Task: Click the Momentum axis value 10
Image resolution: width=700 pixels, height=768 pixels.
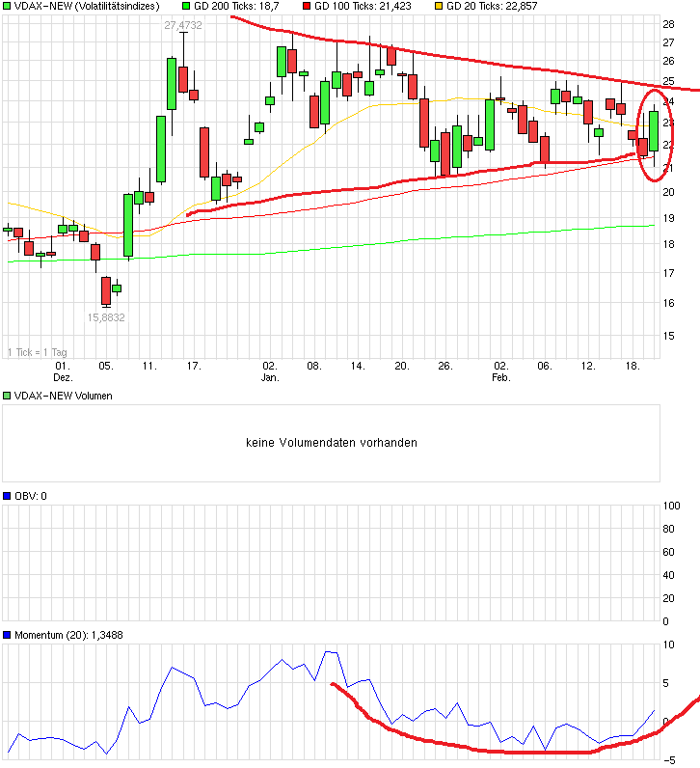Action: point(668,645)
